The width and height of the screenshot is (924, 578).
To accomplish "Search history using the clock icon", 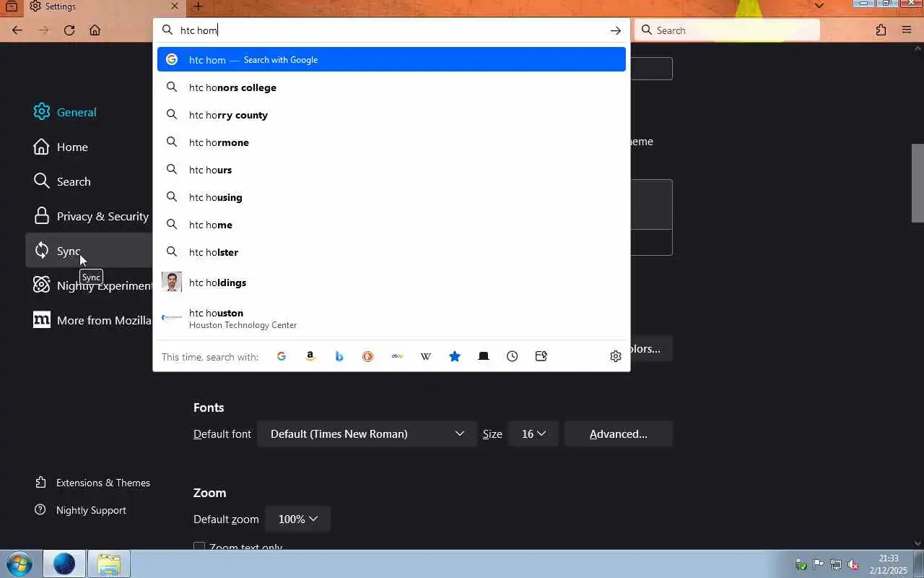I will pyautogui.click(x=513, y=356).
